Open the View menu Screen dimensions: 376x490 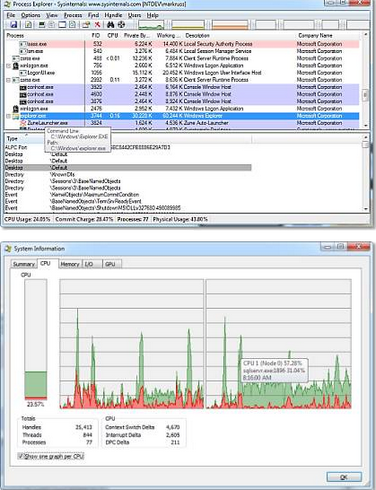pyautogui.click(x=52, y=15)
